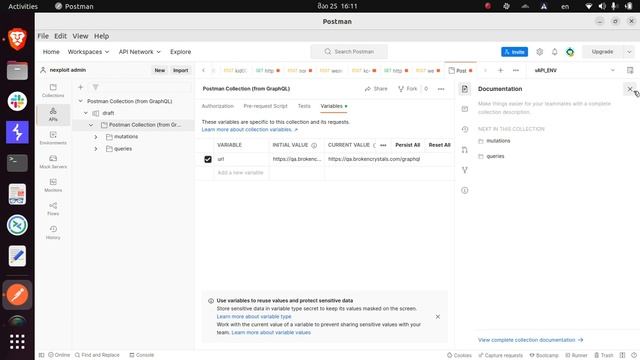Open the API Network dropdown
Viewport: 640px width, 360px height.
(140, 52)
